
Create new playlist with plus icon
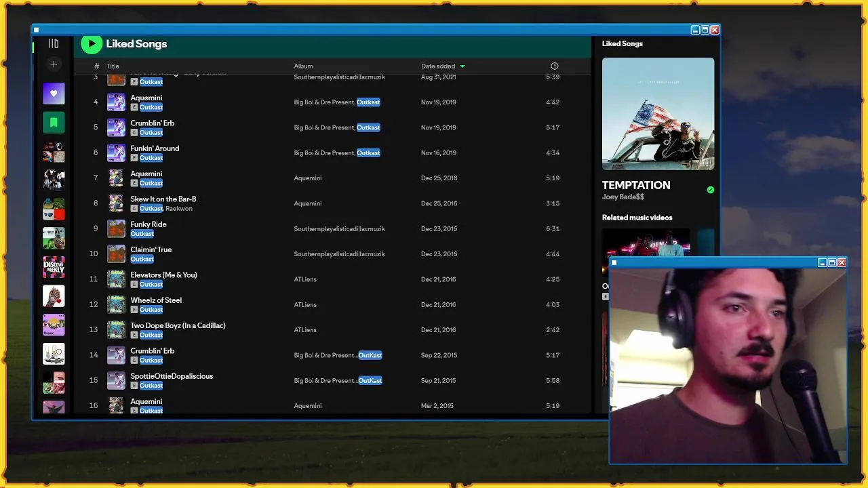[x=54, y=64]
